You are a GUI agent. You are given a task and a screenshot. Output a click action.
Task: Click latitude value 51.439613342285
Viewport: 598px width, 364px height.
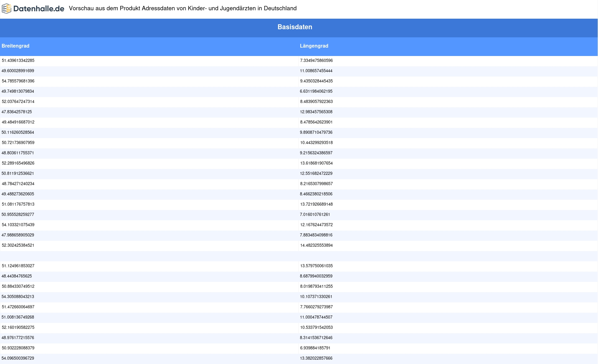(18, 61)
